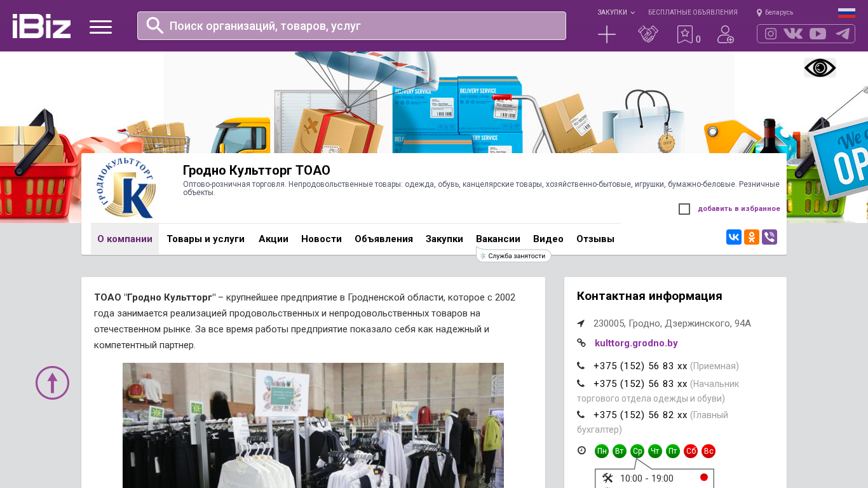The height and width of the screenshot is (488, 868).
Task: Click the address 230005, Гродно, Дзержинского, 94А
Action: click(x=672, y=323)
